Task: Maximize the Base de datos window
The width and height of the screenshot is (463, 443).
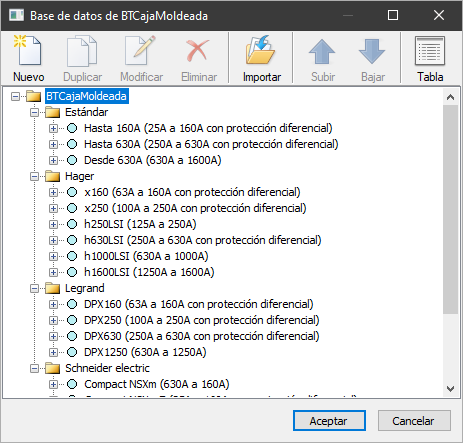Action: coord(393,15)
